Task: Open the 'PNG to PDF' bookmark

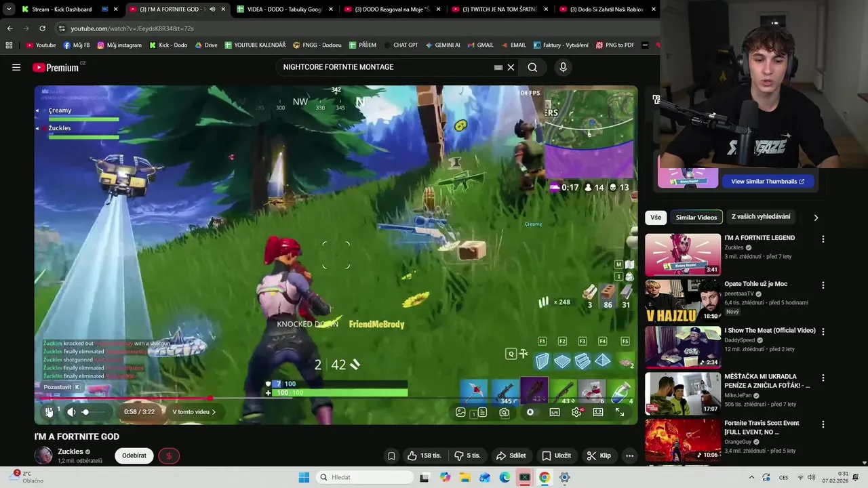Action: [x=615, y=45]
